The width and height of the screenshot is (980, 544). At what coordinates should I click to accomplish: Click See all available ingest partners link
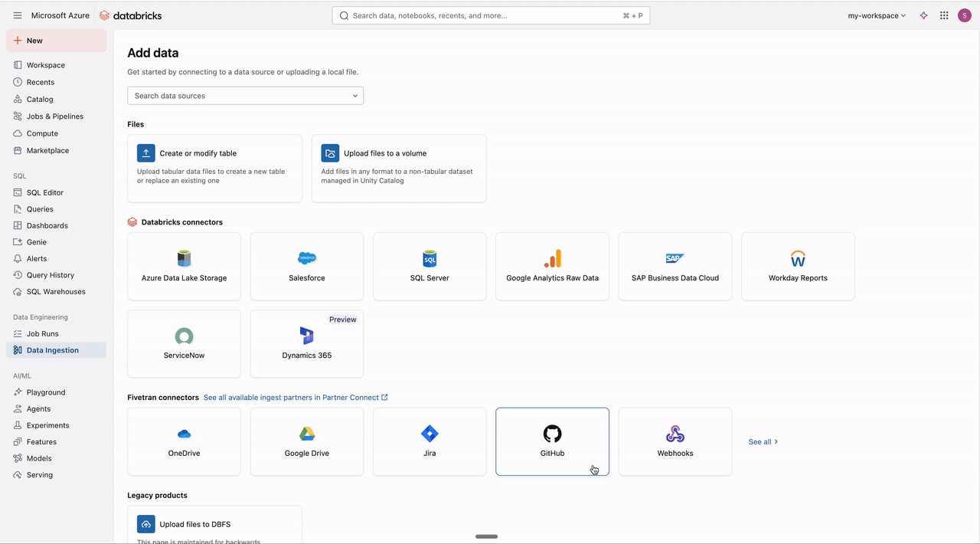coord(295,398)
